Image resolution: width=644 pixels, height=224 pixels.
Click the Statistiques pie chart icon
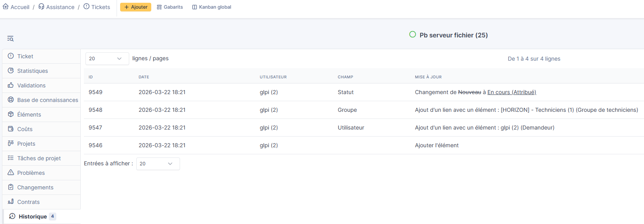(11, 71)
